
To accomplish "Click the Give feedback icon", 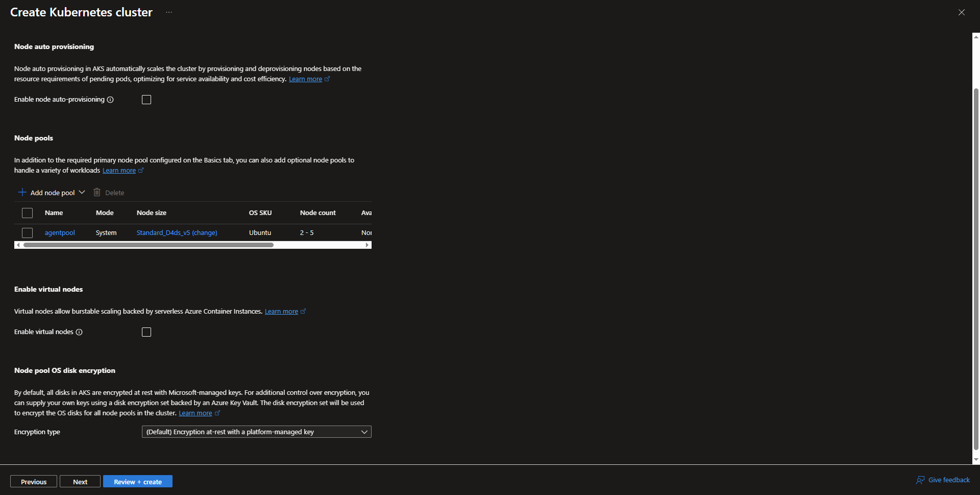I will pyautogui.click(x=920, y=480).
